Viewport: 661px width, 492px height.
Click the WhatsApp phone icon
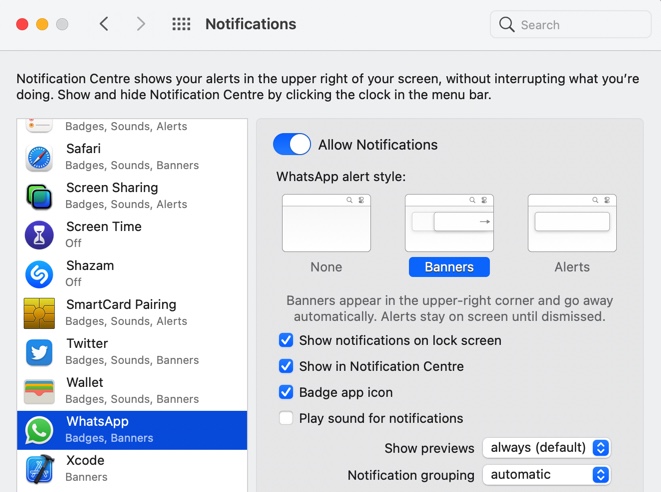[39, 430]
